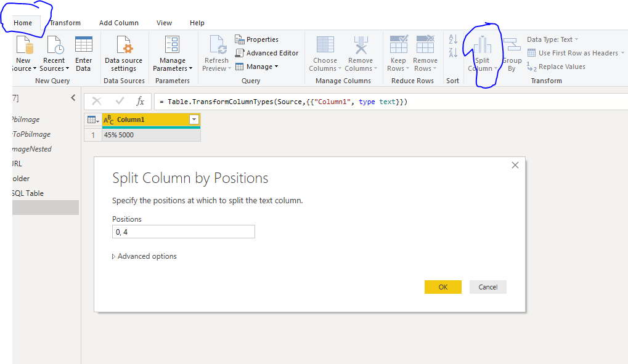The image size is (628, 364).
Task: Open query Properties
Action: (x=257, y=39)
